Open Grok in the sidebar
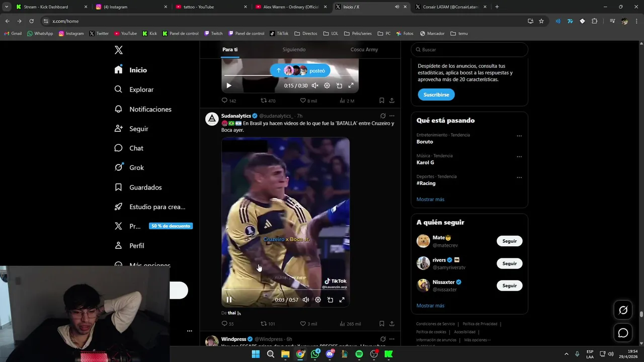The height and width of the screenshot is (362, 644). point(129,167)
